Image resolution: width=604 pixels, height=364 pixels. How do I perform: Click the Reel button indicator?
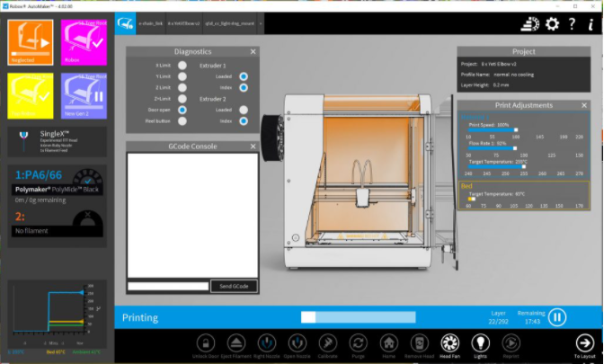(x=182, y=121)
